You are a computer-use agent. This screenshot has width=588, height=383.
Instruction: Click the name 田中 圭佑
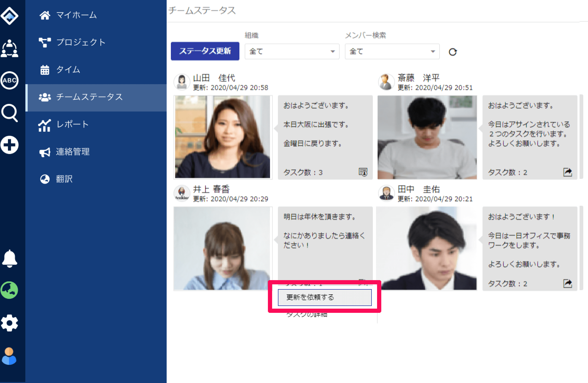(419, 189)
